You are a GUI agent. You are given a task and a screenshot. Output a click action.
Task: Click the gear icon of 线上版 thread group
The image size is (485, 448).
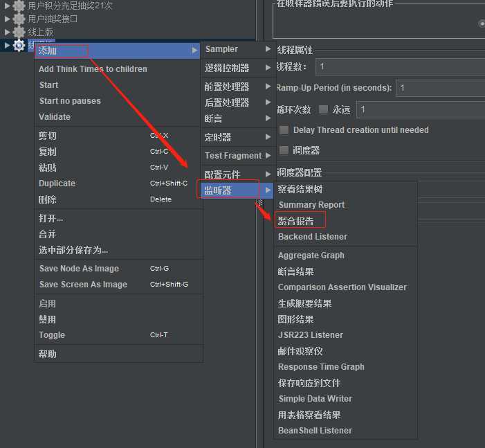click(x=19, y=32)
